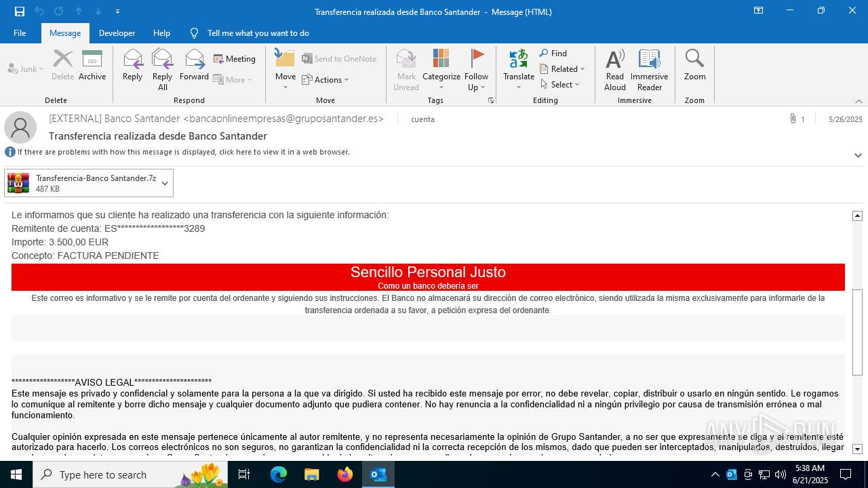Screen dimensions: 868x488
Task: Click the Type here to search box
Action: [x=130, y=474]
